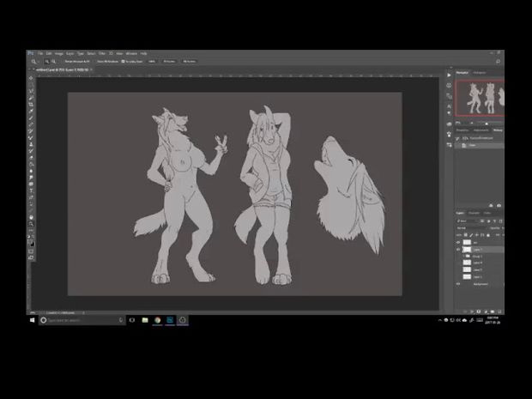Select the Zoom tool in the toolbox

point(31,224)
